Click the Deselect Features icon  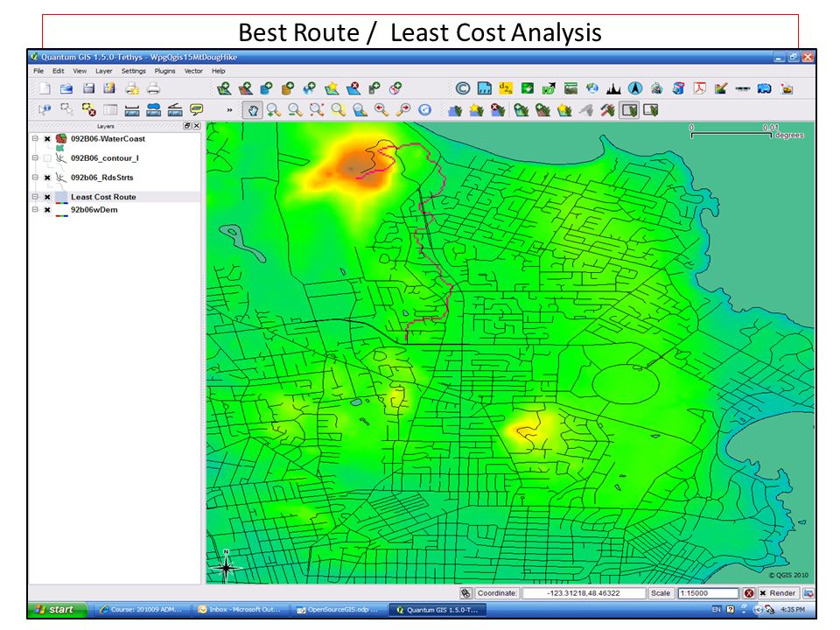tap(88, 110)
